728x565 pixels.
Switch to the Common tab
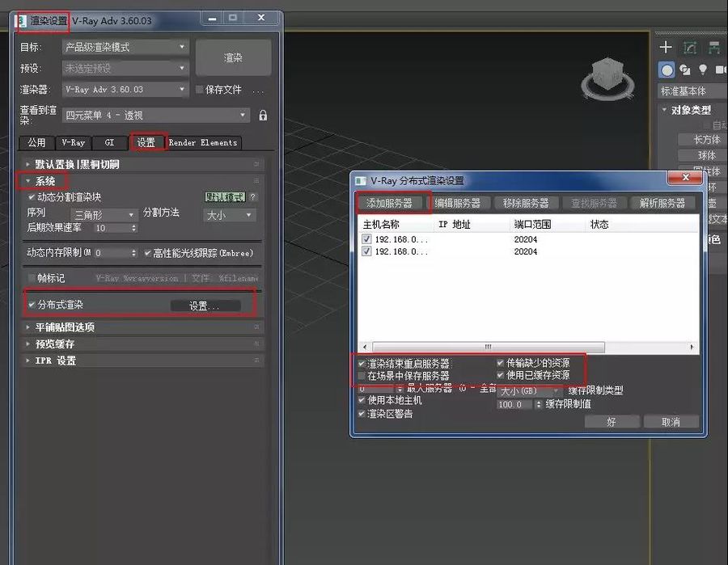(36, 143)
